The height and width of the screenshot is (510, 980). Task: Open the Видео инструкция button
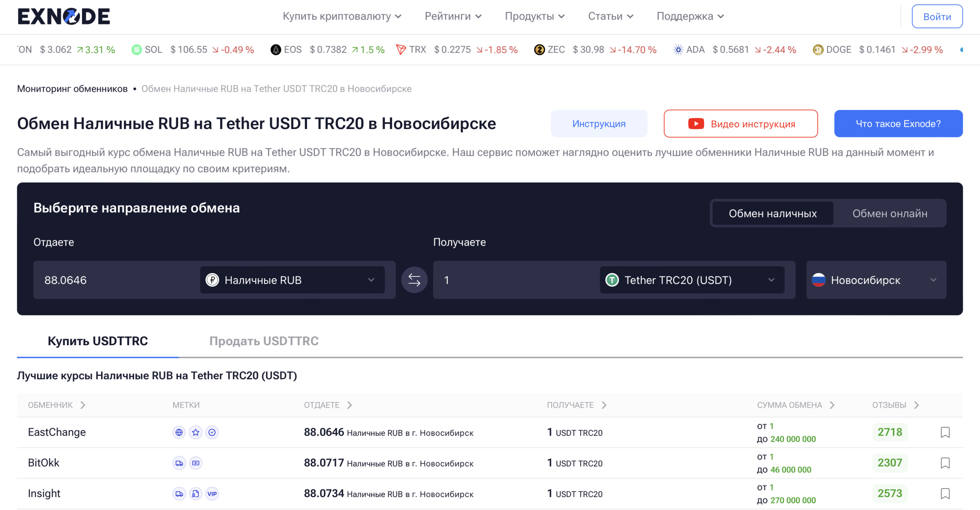[740, 124]
